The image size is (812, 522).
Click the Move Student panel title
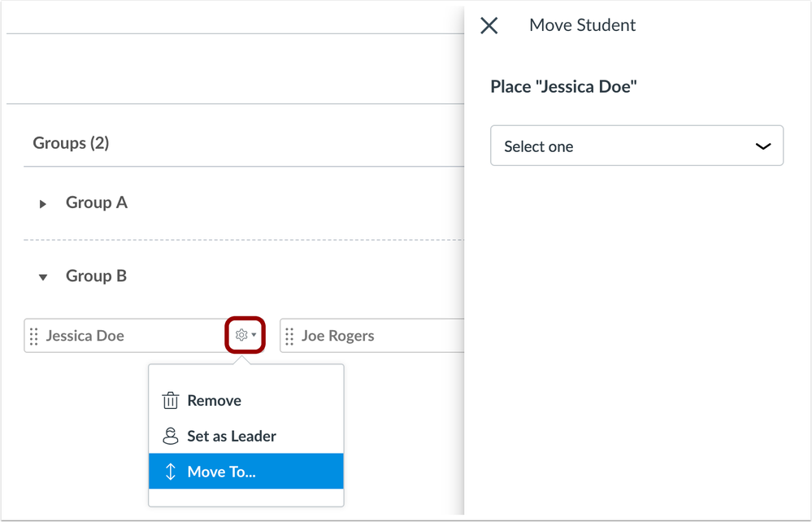point(582,25)
